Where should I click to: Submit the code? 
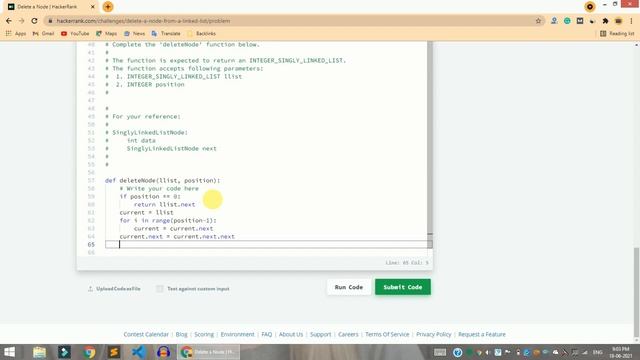tap(402, 287)
